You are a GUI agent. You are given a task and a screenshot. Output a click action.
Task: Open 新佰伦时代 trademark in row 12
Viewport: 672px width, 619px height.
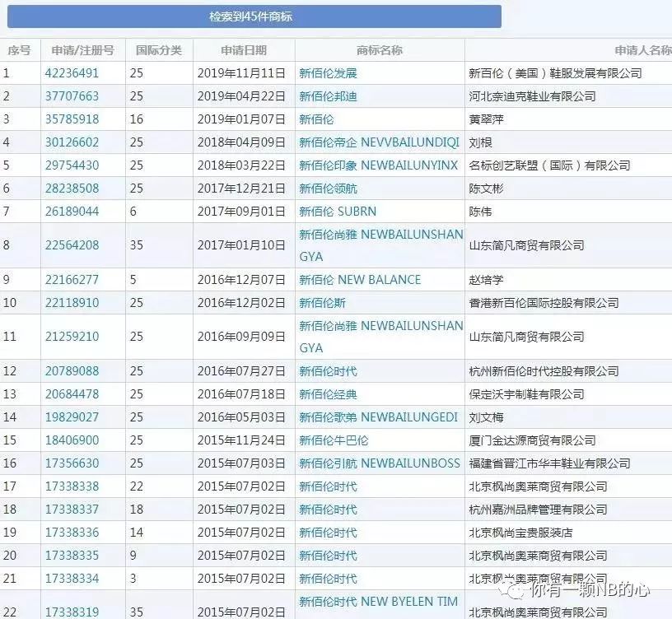coord(328,371)
